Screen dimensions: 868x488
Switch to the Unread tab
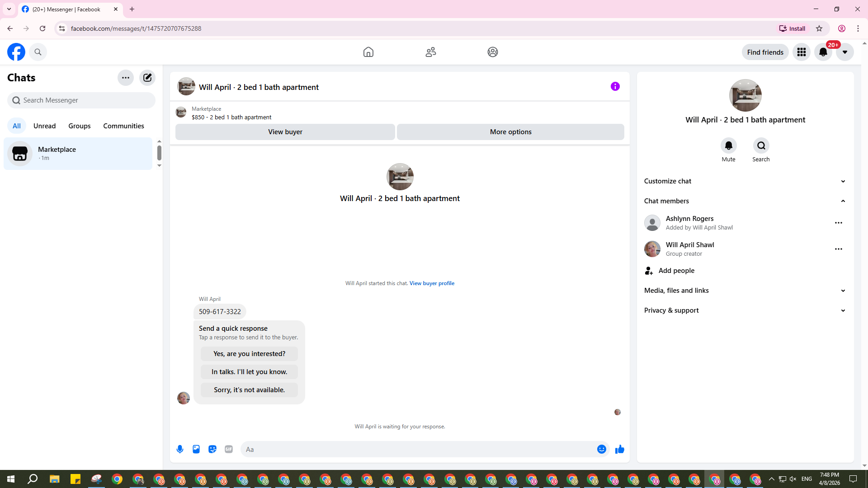pos(44,126)
